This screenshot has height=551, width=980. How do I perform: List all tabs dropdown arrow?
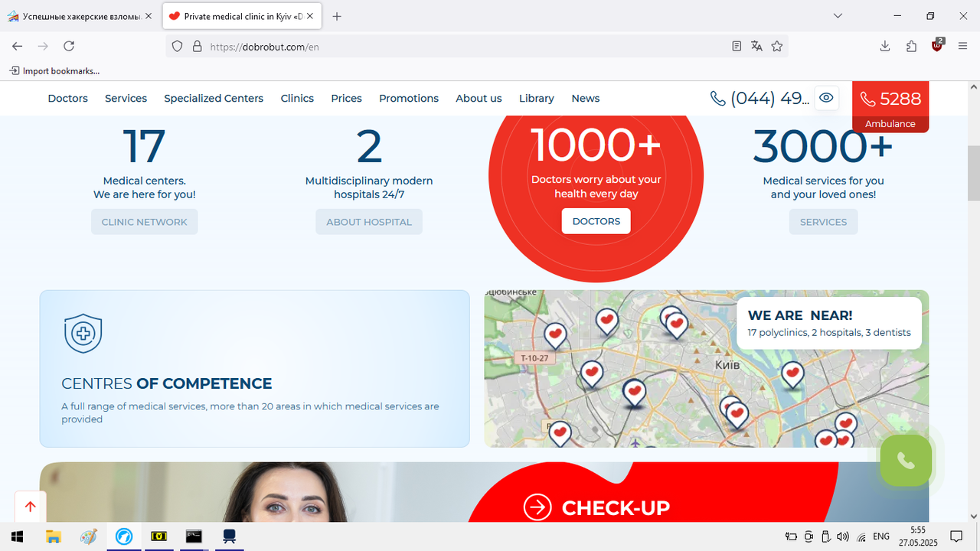coord(838,16)
